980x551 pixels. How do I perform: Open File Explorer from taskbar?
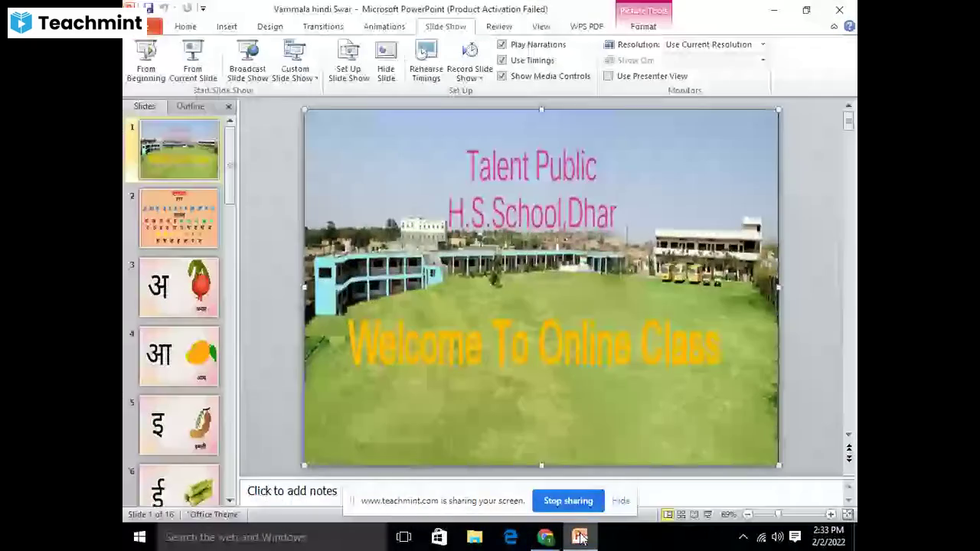[x=475, y=537]
